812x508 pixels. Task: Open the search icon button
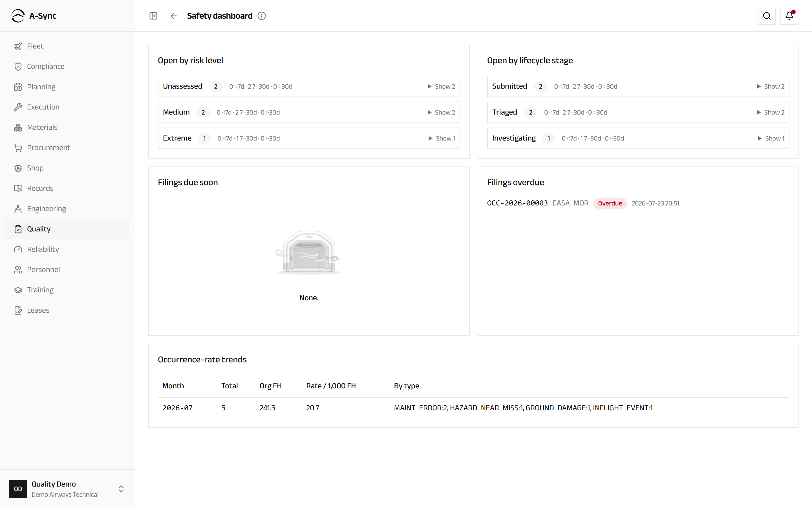click(767, 16)
